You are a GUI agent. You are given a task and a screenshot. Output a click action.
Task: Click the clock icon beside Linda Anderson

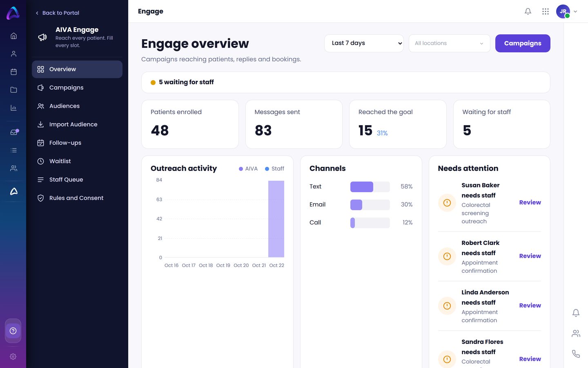[447, 306]
